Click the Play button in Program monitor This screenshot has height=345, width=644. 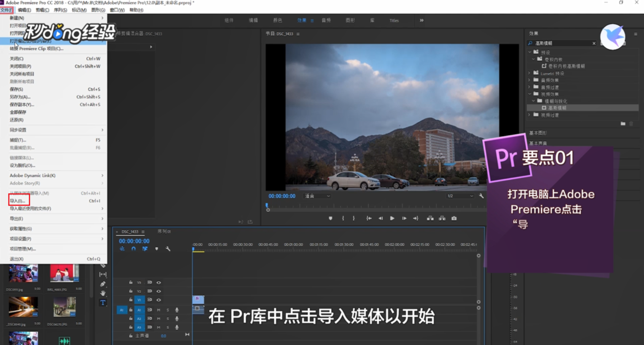392,218
